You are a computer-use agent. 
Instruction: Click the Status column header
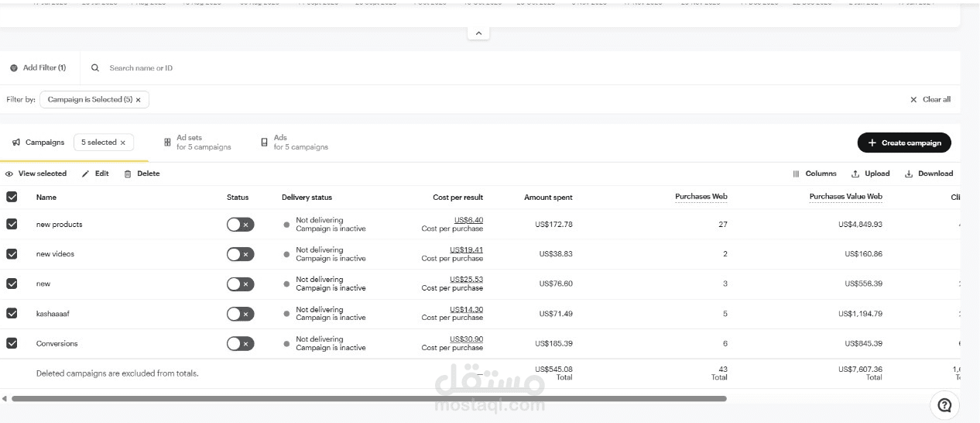click(x=238, y=198)
